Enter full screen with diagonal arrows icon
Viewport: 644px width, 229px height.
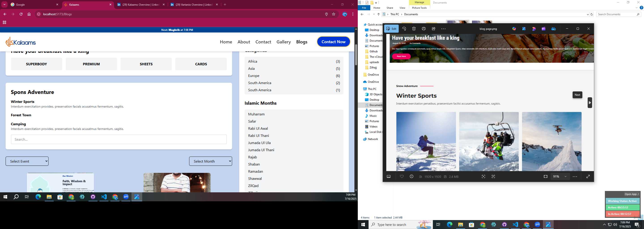pyautogui.click(x=588, y=176)
